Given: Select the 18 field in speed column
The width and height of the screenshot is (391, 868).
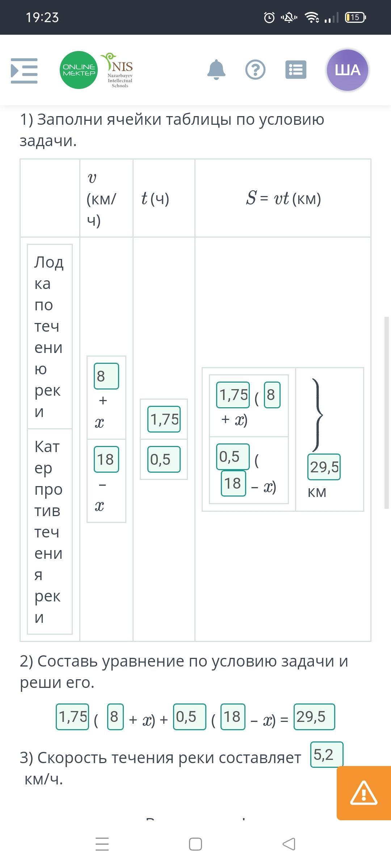Looking at the screenshot, I should click(106, 459).
